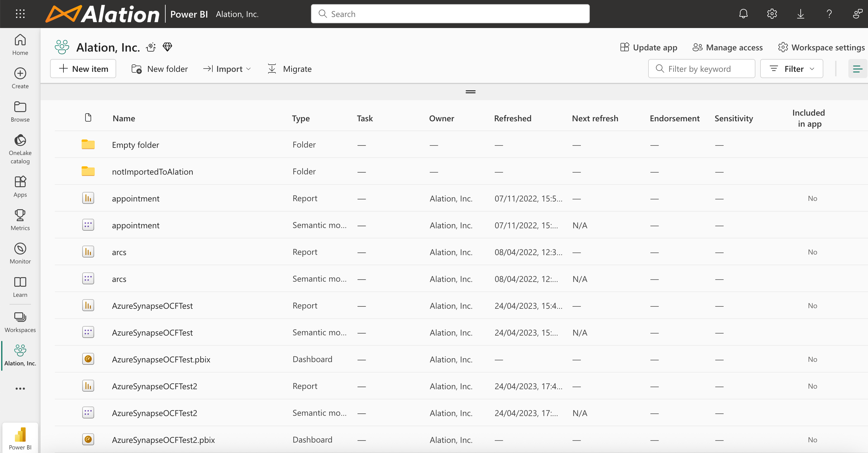Sort by the Type column header
Viewport: 868px width, 453px height.
(301, 118)
